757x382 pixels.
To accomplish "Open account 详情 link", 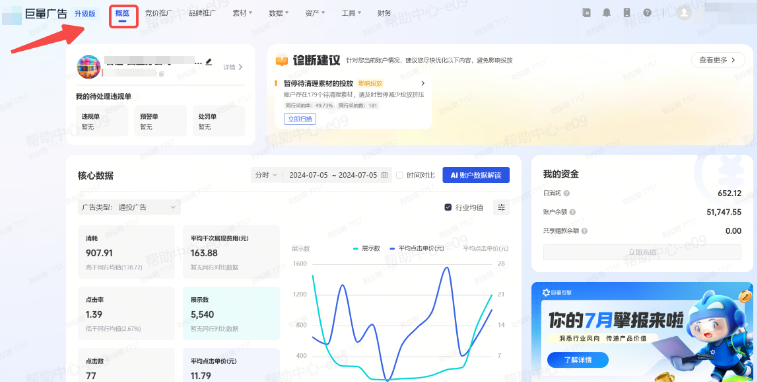I will [233, 67].
